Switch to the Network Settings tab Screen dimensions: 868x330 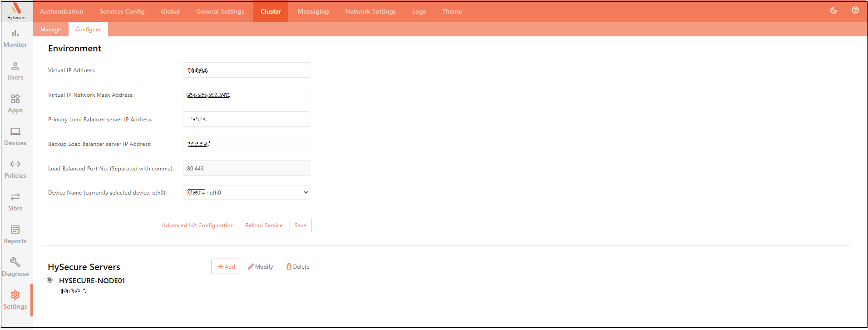click(370, 11)
